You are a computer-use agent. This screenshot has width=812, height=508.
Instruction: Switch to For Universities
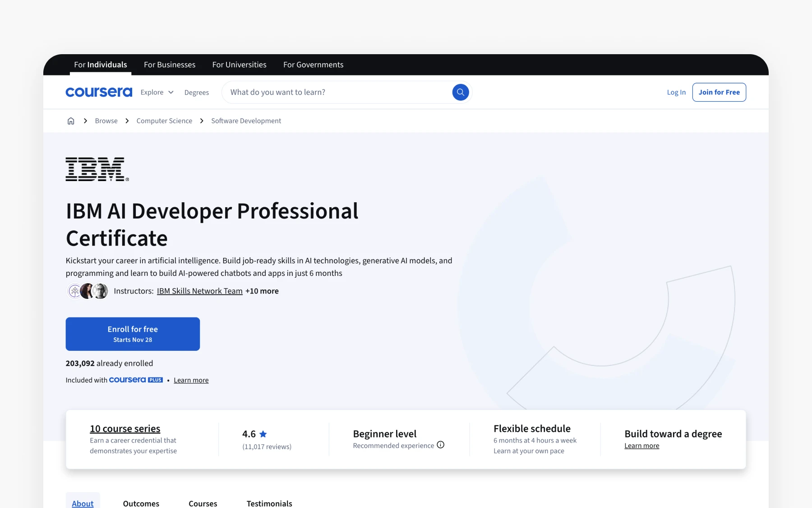click(240, 65)
